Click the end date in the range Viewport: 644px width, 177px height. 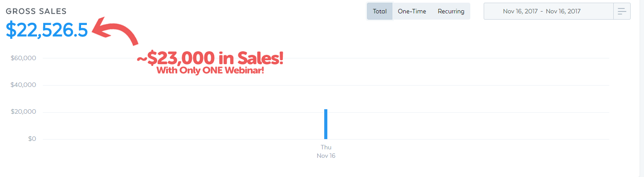pyautogui.click(x=563, y=11)
